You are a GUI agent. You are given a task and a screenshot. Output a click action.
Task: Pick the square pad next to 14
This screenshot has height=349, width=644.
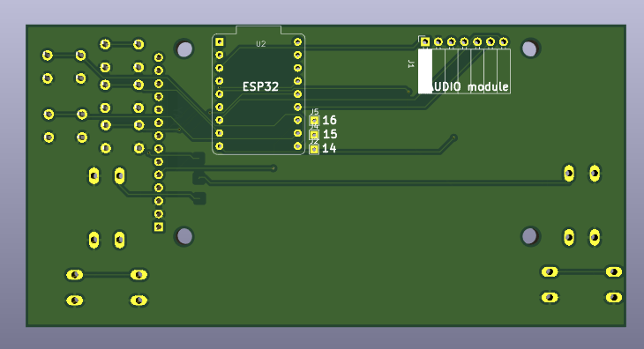[x=314, y=149]
